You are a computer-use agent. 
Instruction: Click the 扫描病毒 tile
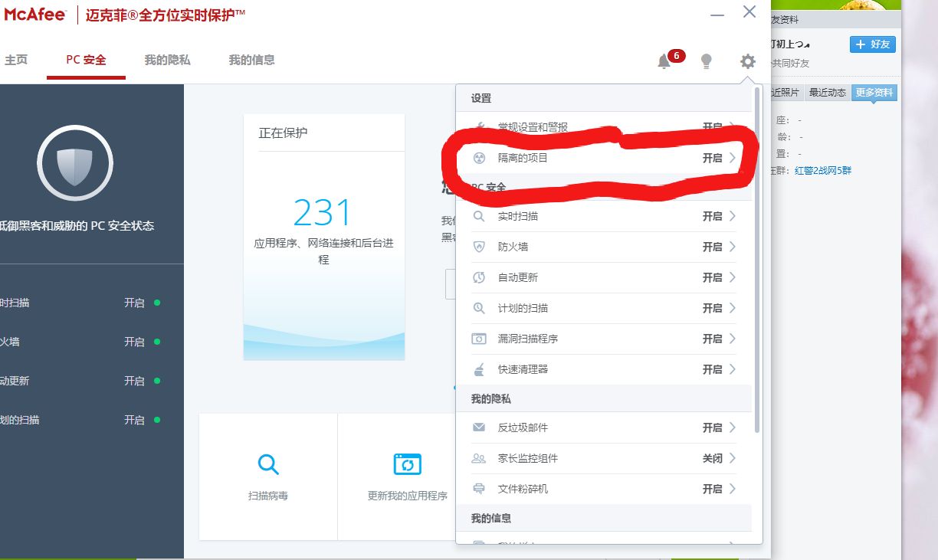coord(268,476)
